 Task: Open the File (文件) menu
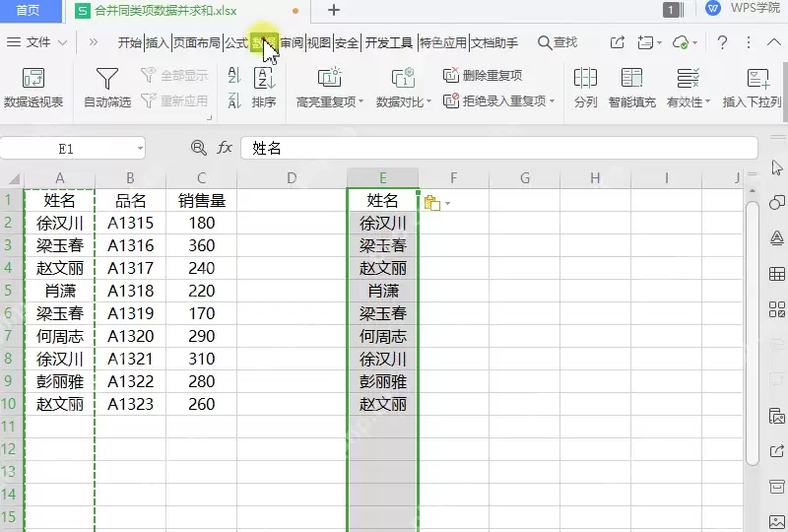pos(37,42)
